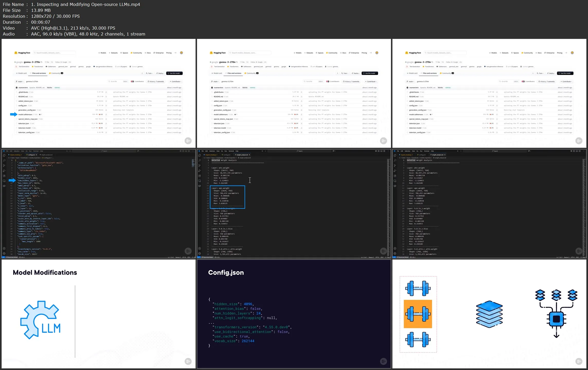Click Use this model button in blue-arrow frame
This screenshot has width=588, height=370.
click(174, 73)
